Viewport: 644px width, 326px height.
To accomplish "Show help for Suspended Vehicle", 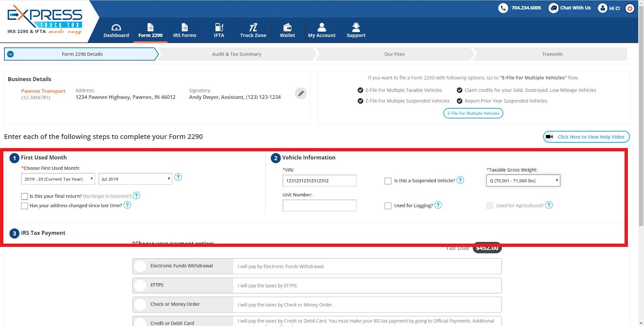I will [460, 180].
